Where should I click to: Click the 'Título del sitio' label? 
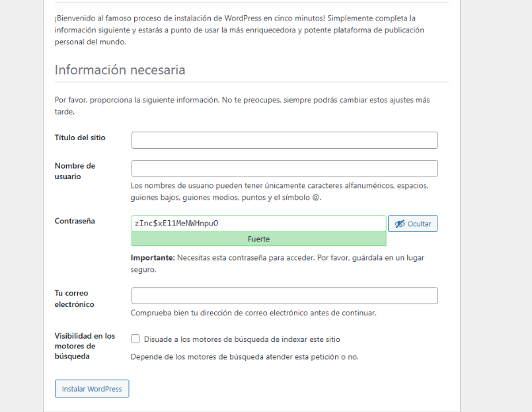(x=80, y=138)
